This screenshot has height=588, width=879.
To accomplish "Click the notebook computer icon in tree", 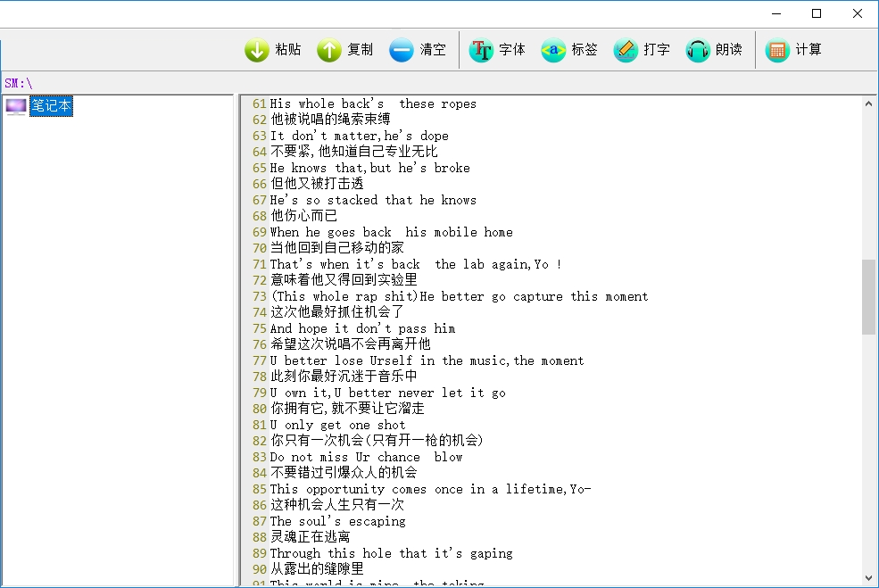I will point(16,106).
